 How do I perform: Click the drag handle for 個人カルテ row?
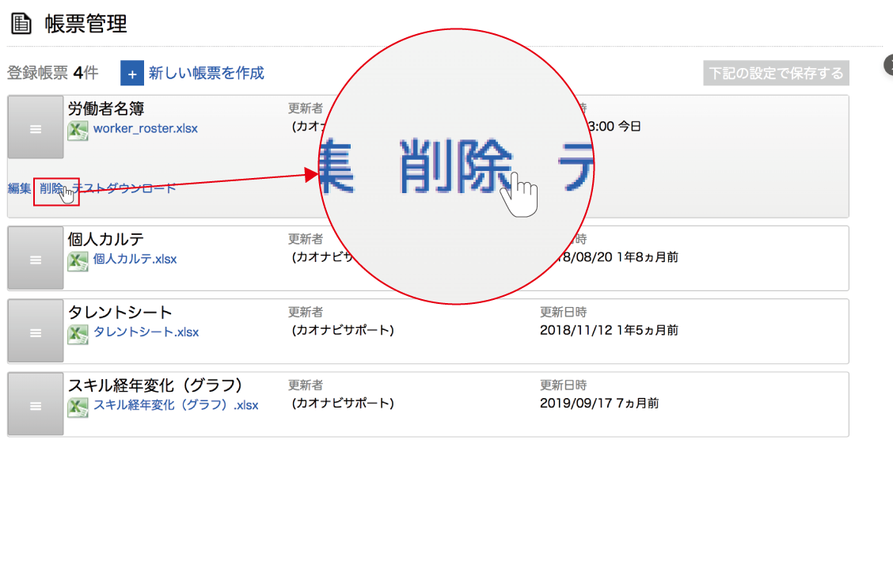point(36,259)
